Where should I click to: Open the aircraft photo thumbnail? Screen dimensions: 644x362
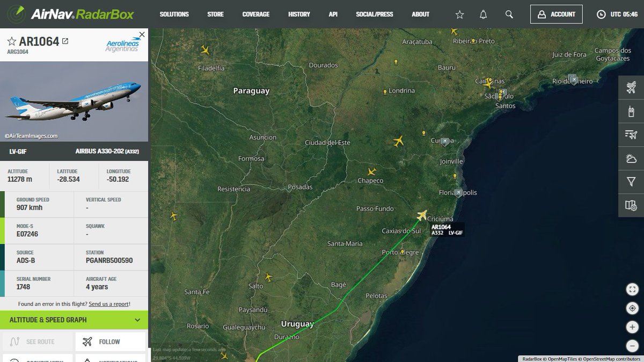point(74,102)
